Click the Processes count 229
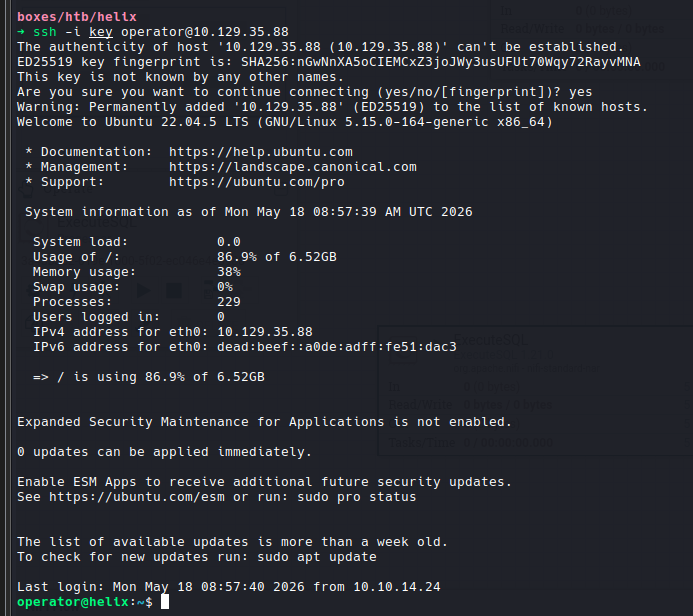693x616 pixels. pyautogui.click(x=229, y=302)
